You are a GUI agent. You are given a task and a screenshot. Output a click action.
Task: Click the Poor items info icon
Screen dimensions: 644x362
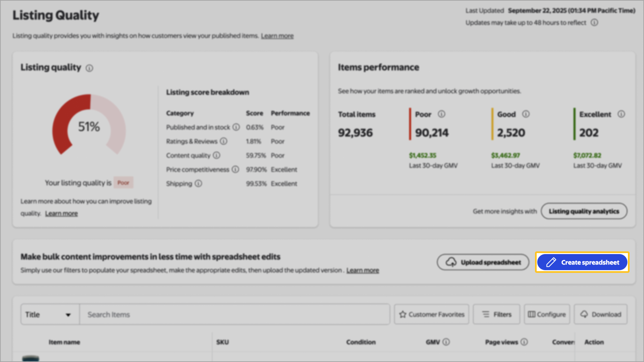(x=442, y=114)
